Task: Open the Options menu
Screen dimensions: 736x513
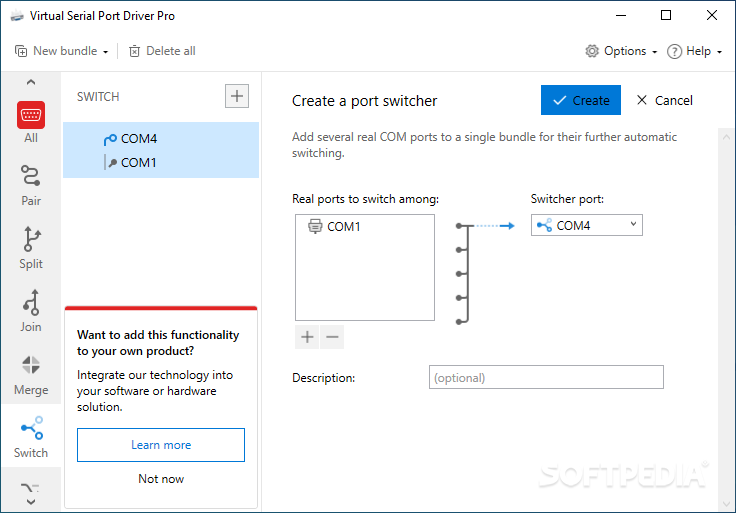Action: (621, 51)
